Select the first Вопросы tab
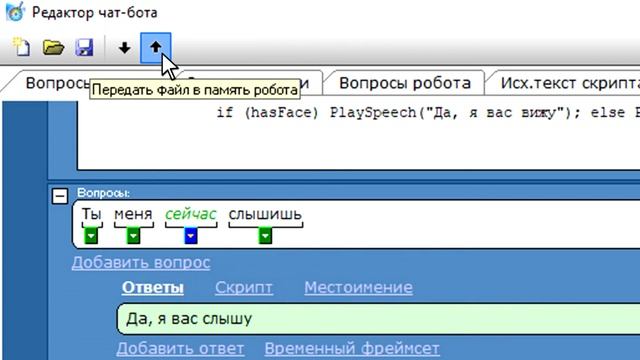 57,83
